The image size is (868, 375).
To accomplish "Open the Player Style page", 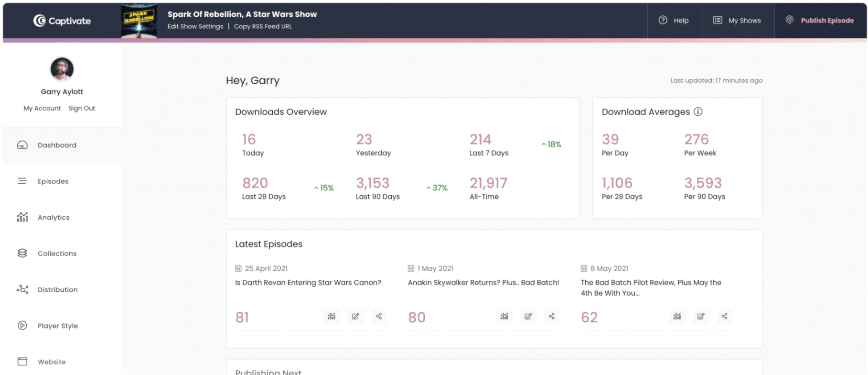I will point(57,326).
